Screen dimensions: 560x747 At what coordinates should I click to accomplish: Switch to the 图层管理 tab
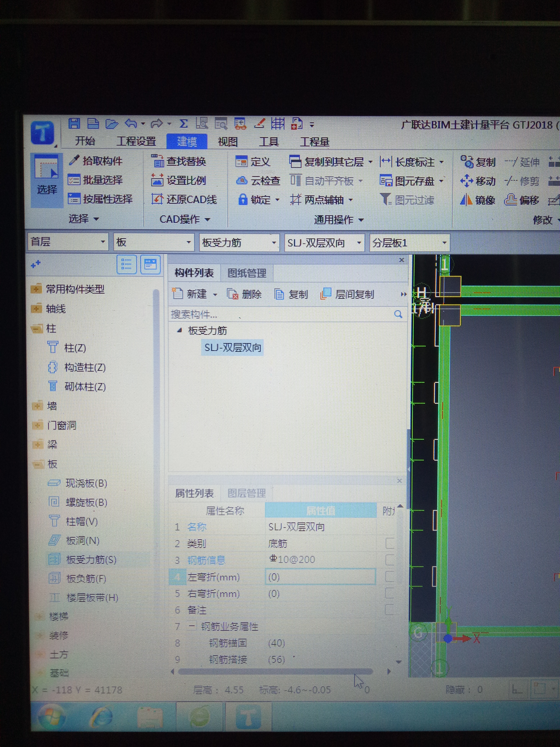(x=246, y=493)
